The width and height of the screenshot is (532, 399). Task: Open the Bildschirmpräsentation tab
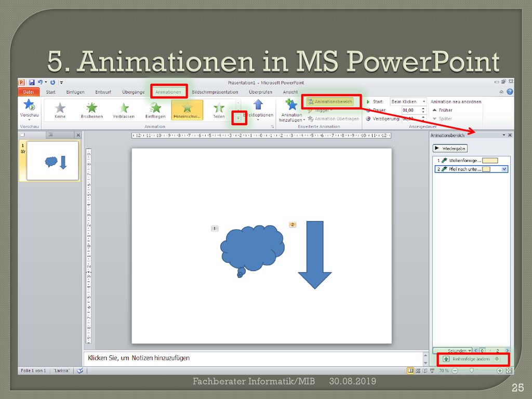click(215, 92)
